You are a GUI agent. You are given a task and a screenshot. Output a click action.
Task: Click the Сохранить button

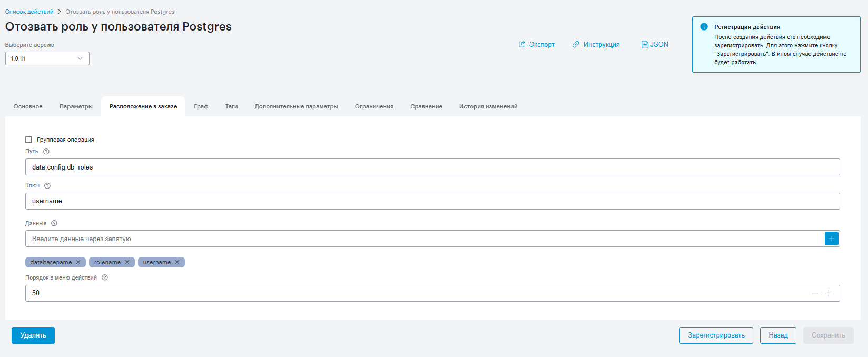[x=828, y=335]
